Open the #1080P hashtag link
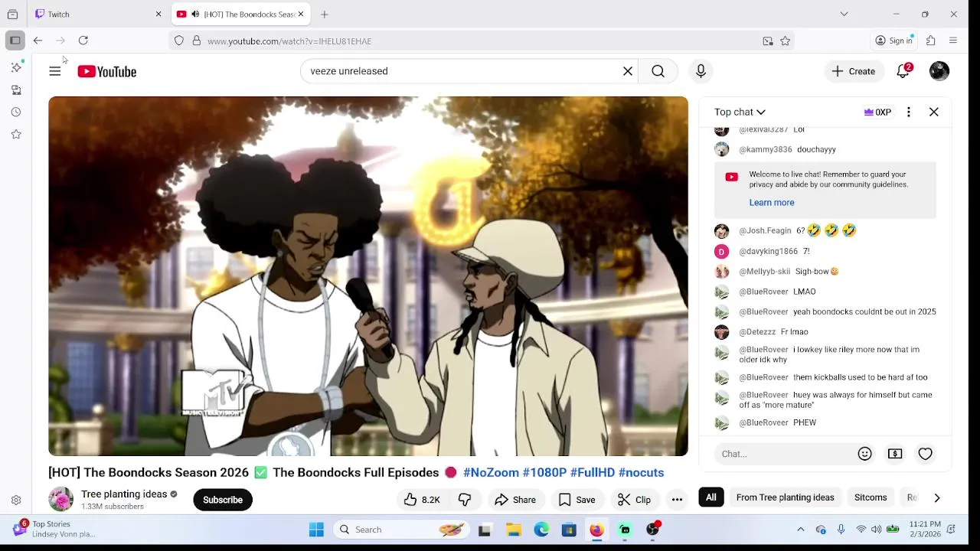The height and width of the screenshot is (551, 980). [544, 473]
